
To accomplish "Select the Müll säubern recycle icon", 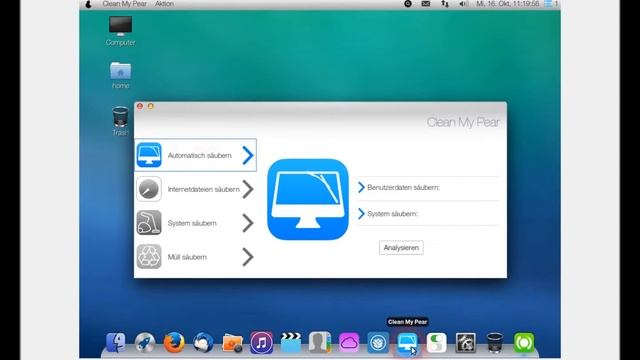I will 149,257.
